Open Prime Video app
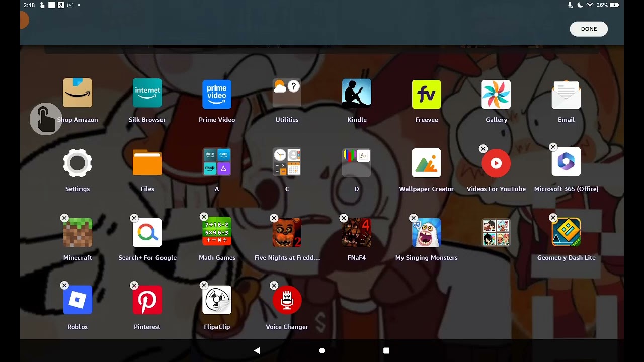 coord(217,95)
